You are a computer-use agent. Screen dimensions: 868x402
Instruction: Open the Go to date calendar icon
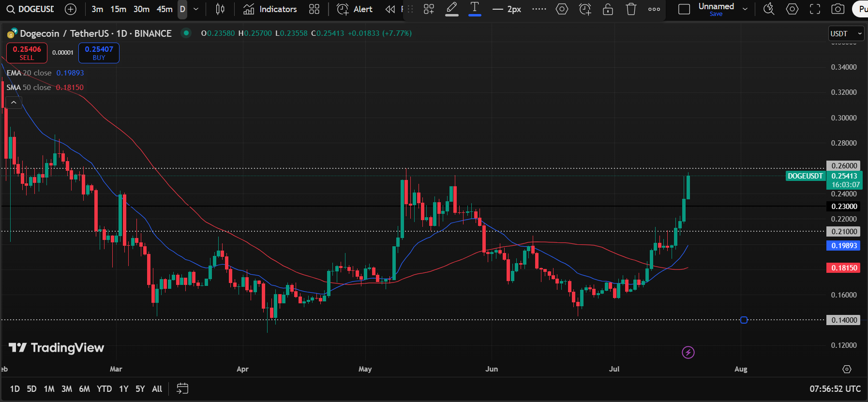pos(182,388)
